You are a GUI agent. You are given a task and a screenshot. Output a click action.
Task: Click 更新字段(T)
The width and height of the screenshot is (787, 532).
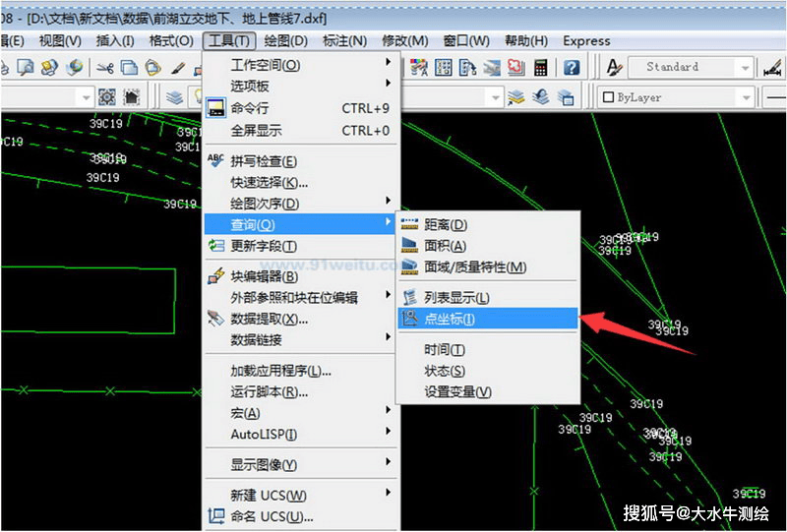click(x=301, y=246)
